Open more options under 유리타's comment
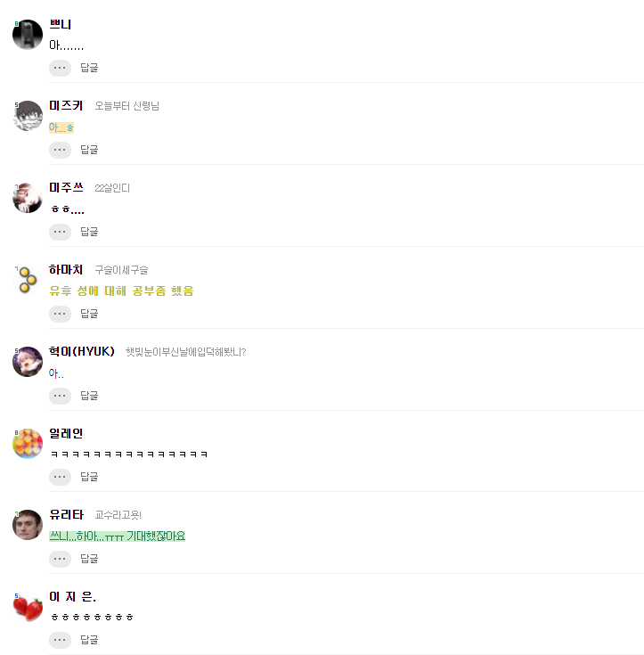 [x=60, y=559]
